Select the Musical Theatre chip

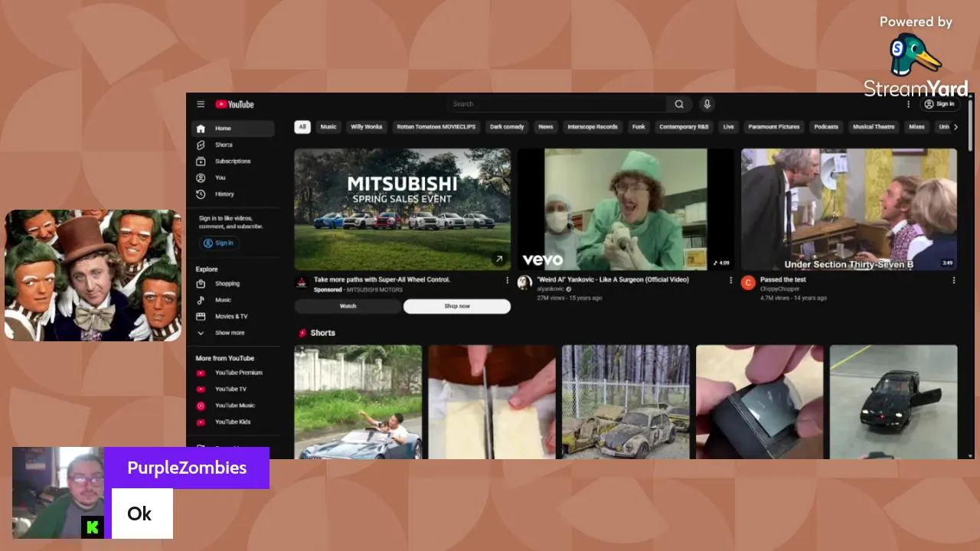pos(874,127)
